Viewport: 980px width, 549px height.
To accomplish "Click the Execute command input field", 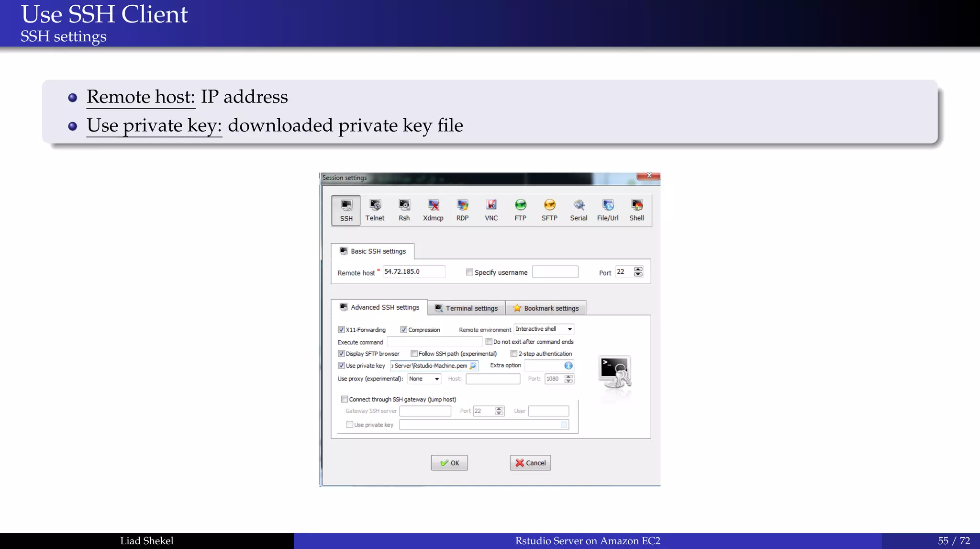I will coord(434,342).
